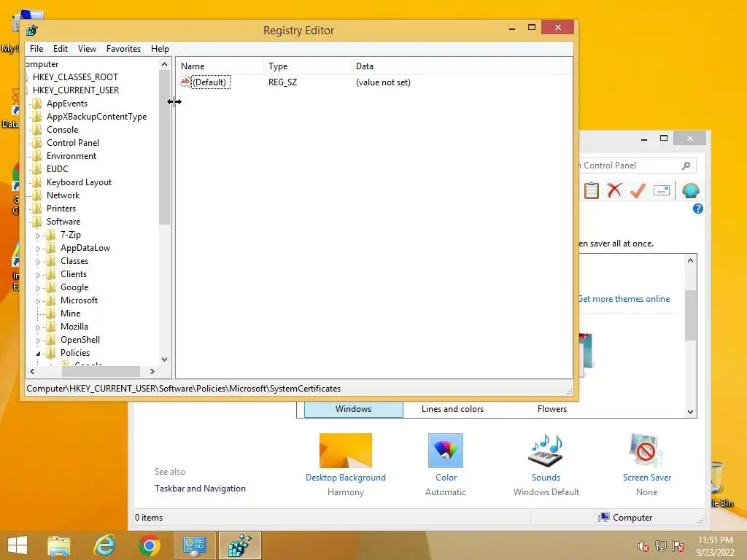This screenshot has height=560, width=747.
Task: Select the Windows theme tile
Action: [354, 409]
